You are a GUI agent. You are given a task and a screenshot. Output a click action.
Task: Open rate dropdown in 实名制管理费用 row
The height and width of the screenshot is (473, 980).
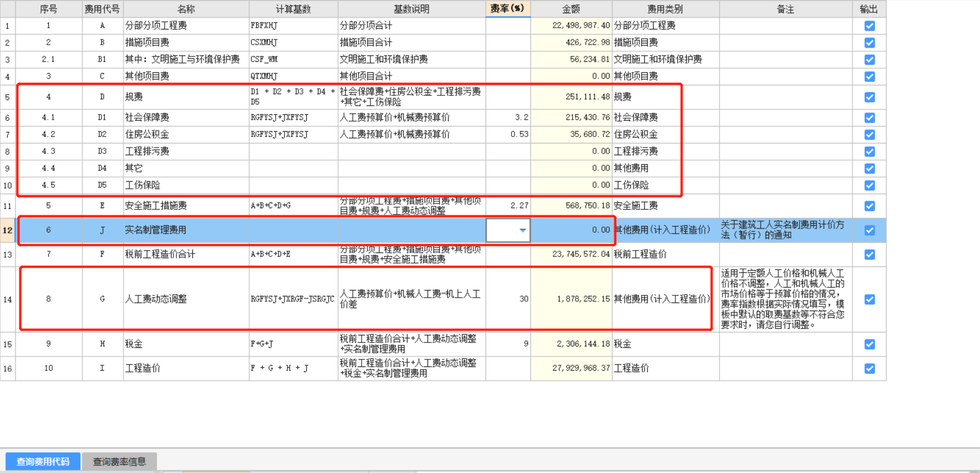522,231
